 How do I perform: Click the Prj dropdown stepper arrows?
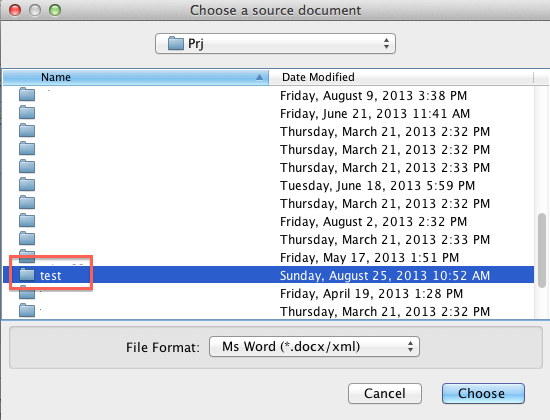click(x=386, y=44)
